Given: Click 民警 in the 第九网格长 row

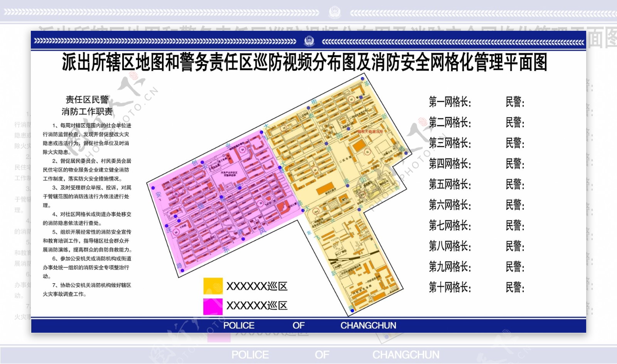Looking at the screenshot, I should click(515, 267).
